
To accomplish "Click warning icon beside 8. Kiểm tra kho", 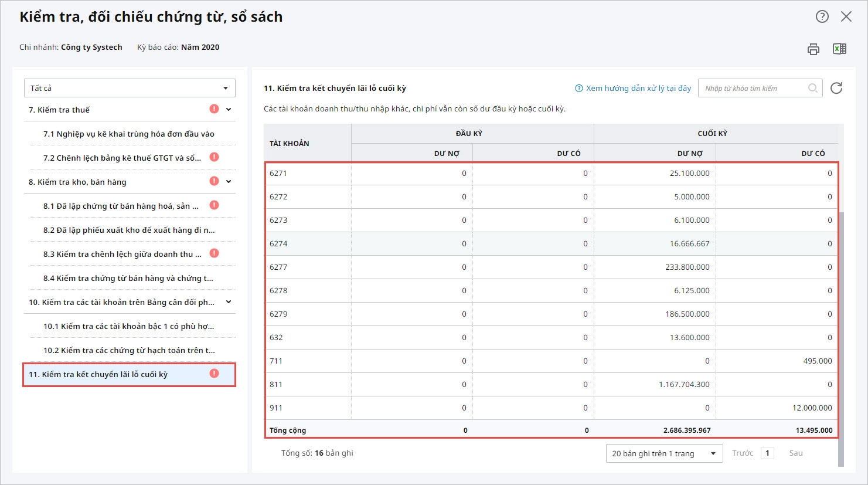I will (214, 181).
